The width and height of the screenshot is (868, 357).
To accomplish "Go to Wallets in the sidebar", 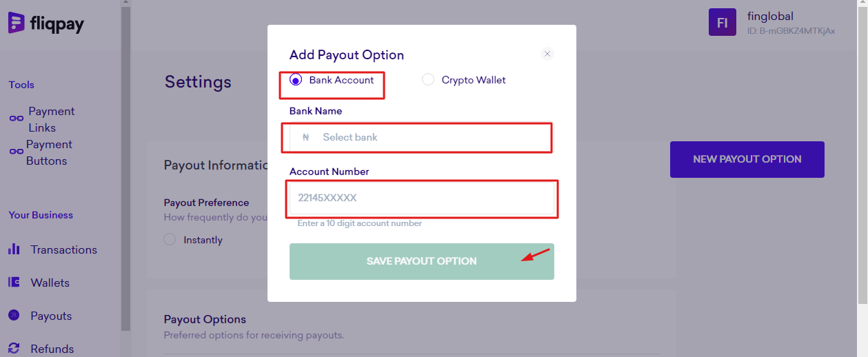I will pos(50,283).
